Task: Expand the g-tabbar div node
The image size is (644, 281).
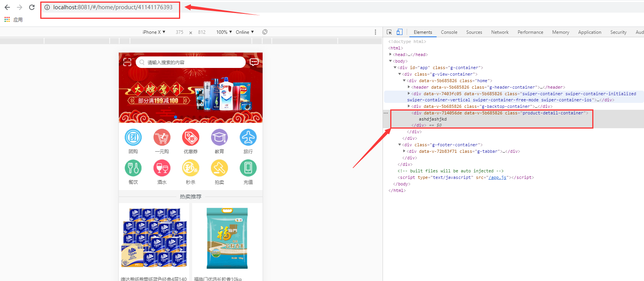Action: coord(404,151)
